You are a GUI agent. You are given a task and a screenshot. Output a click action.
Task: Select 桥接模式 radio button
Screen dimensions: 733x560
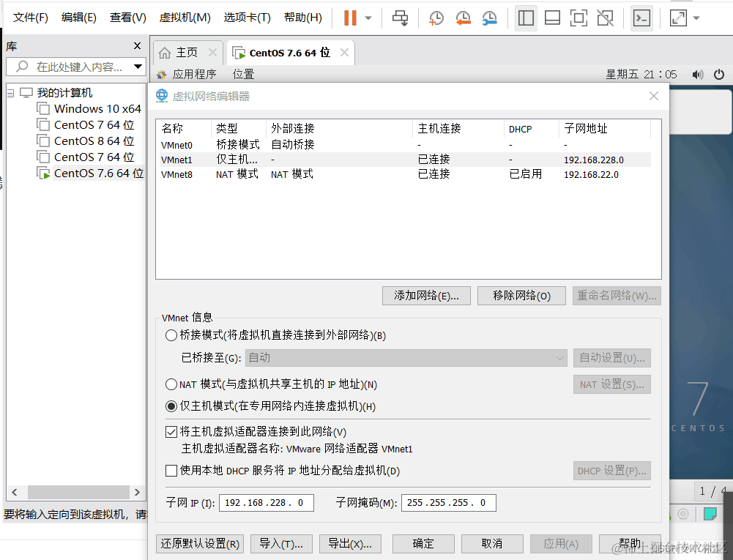[x=171, y=335]
